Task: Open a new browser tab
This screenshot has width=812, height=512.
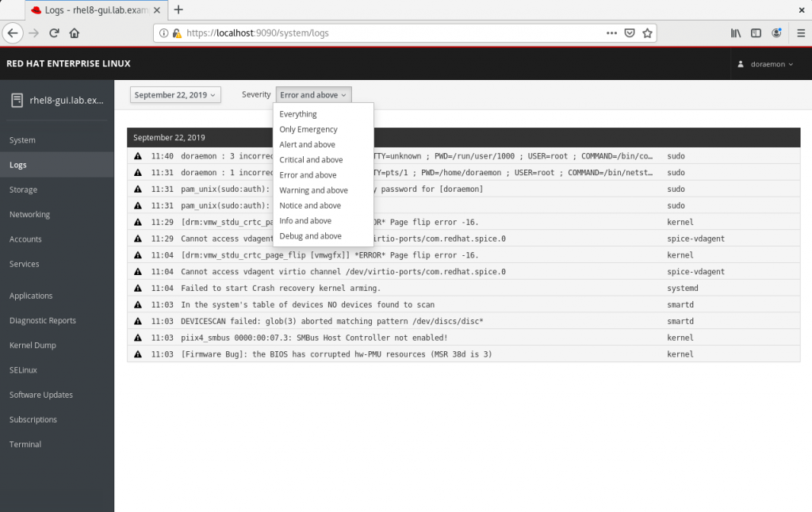Action: pos(178,10)
